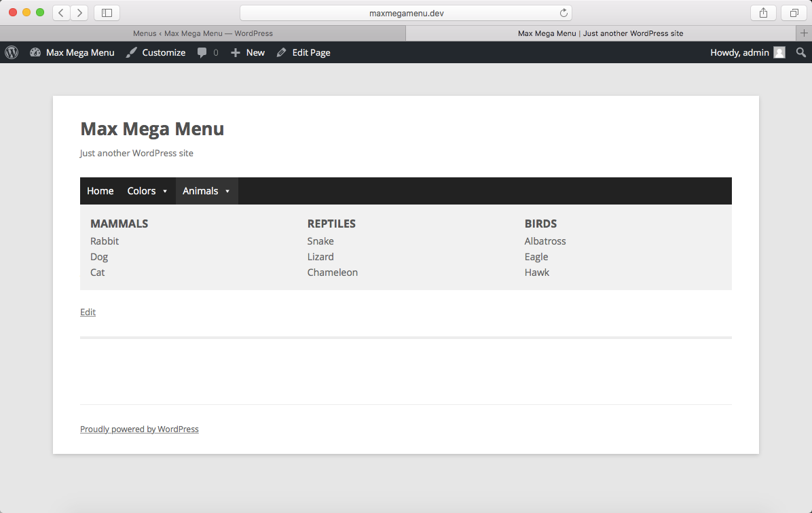Select the Just another WordPress site tab
812x513 pixels.
601,33
